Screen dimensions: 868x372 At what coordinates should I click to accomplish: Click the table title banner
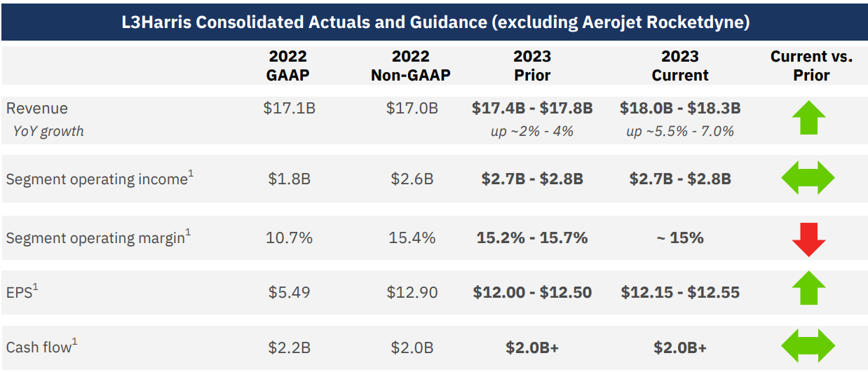pos(435,22)
